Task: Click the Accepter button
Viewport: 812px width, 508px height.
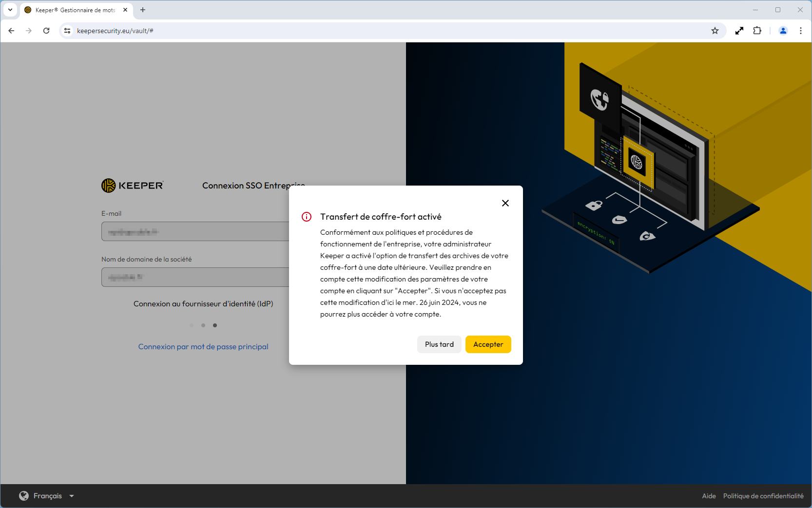Action: (488, 344)
